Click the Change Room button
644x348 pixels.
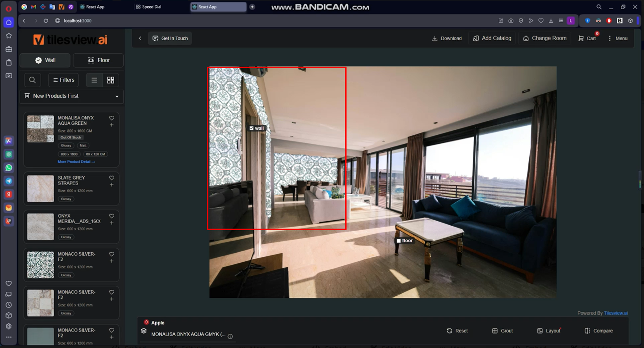(x=544, y=38)
